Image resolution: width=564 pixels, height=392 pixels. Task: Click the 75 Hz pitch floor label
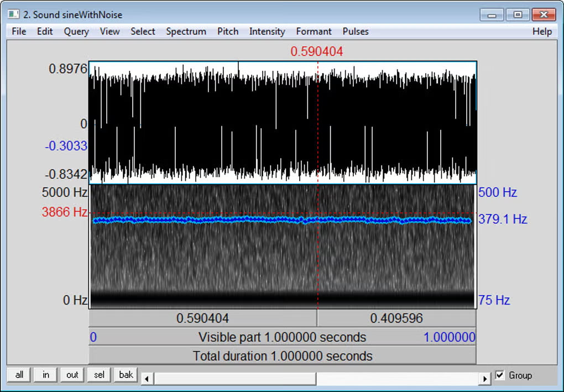(494, 300)
